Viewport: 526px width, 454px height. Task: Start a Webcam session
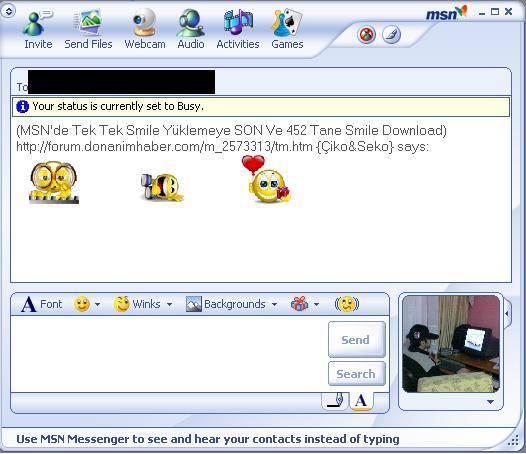coord(145,30)
